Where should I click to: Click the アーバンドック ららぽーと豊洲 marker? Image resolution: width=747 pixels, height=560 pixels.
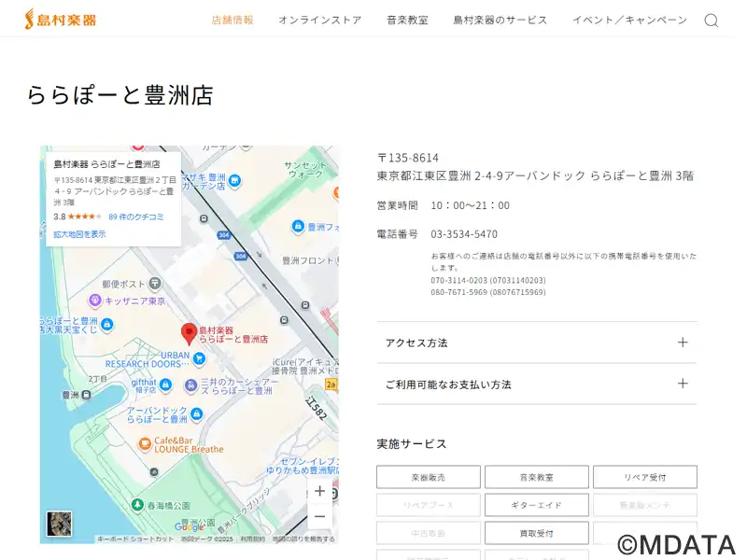pos(197,414)
